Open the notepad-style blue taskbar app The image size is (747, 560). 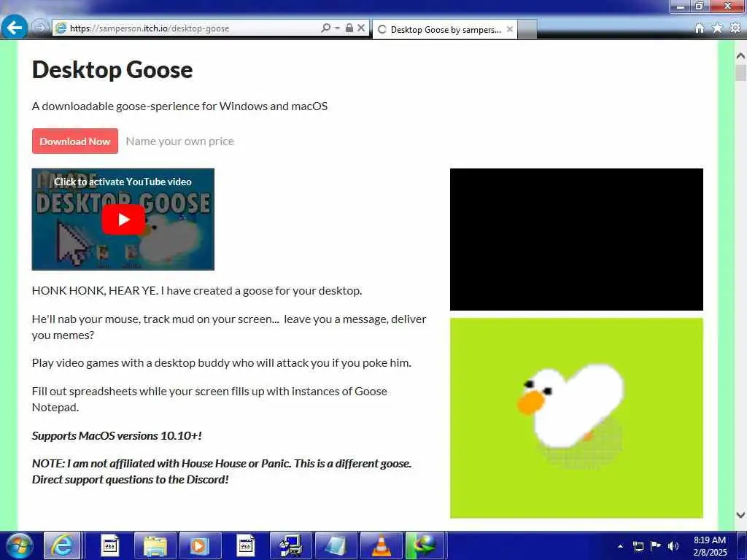[x=336, y=545]
